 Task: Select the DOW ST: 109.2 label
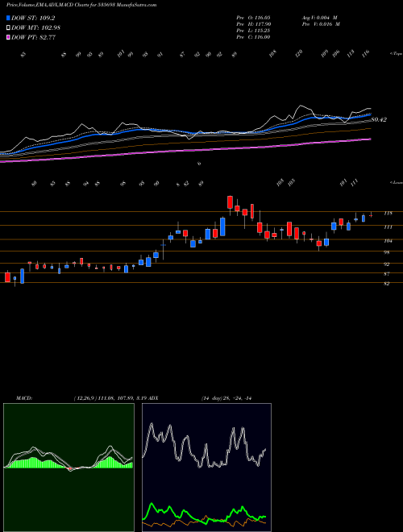point(33,18)
